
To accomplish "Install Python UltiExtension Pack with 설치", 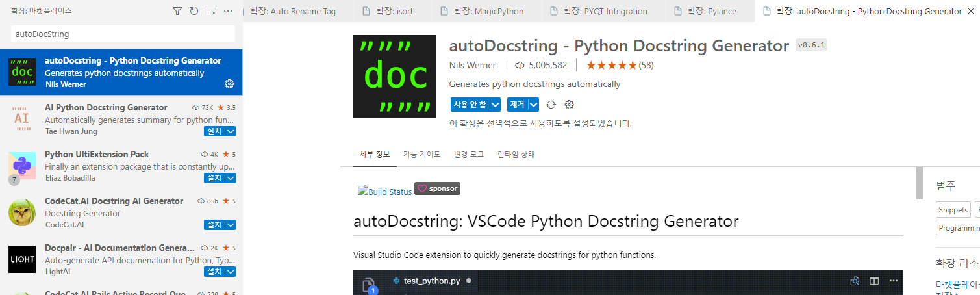I will (214, 178).
